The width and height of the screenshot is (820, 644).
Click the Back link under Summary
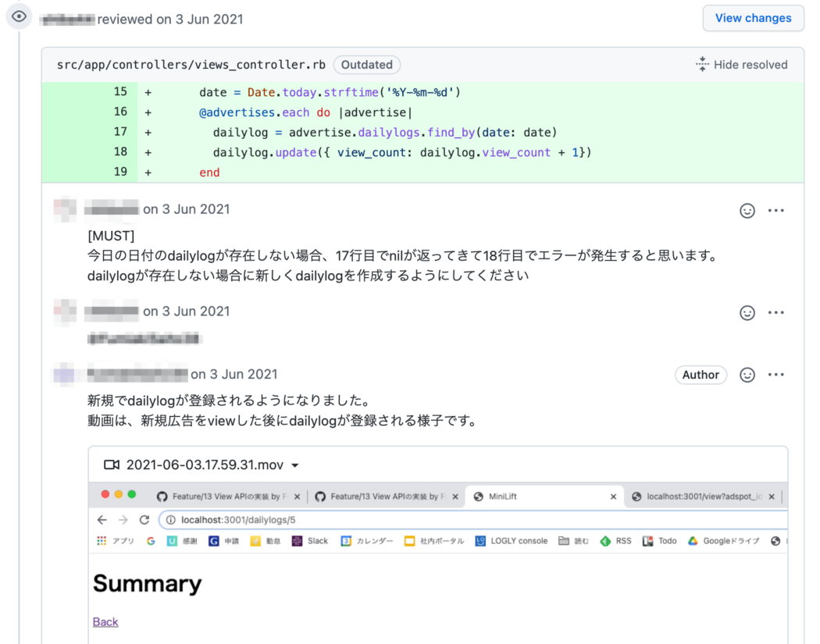pyautogui.click(x=105, y=622)
